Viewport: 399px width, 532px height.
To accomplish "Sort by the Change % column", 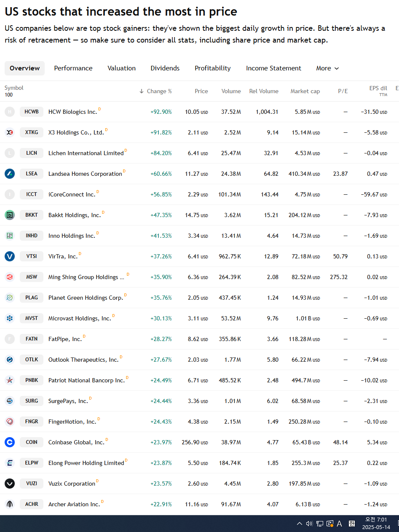I will [x=155, y=91].
